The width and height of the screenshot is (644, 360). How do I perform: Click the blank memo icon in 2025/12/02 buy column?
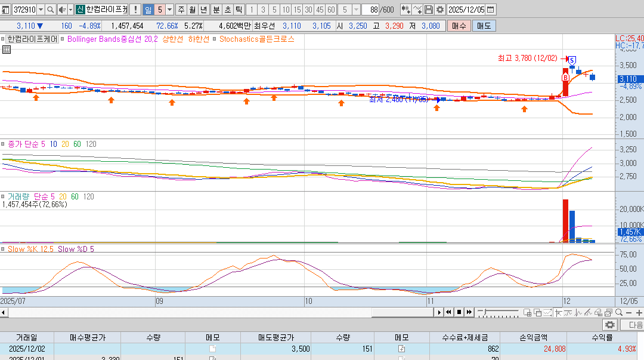[212, 349]
